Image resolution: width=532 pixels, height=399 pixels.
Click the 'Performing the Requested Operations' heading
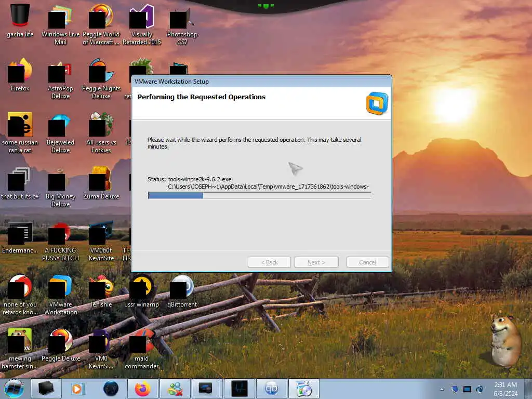pyautogui.click(x=202, y=97)
